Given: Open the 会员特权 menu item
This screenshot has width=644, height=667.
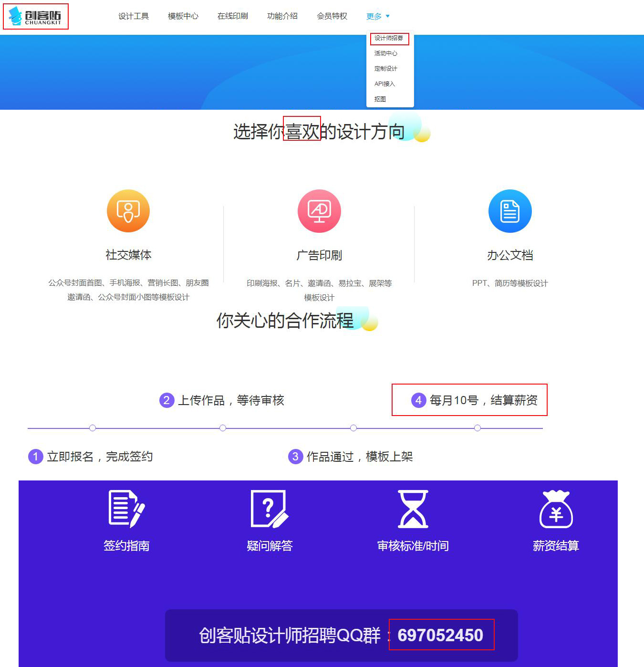Looking at the screenshot, I should click(x=332, y=16).
